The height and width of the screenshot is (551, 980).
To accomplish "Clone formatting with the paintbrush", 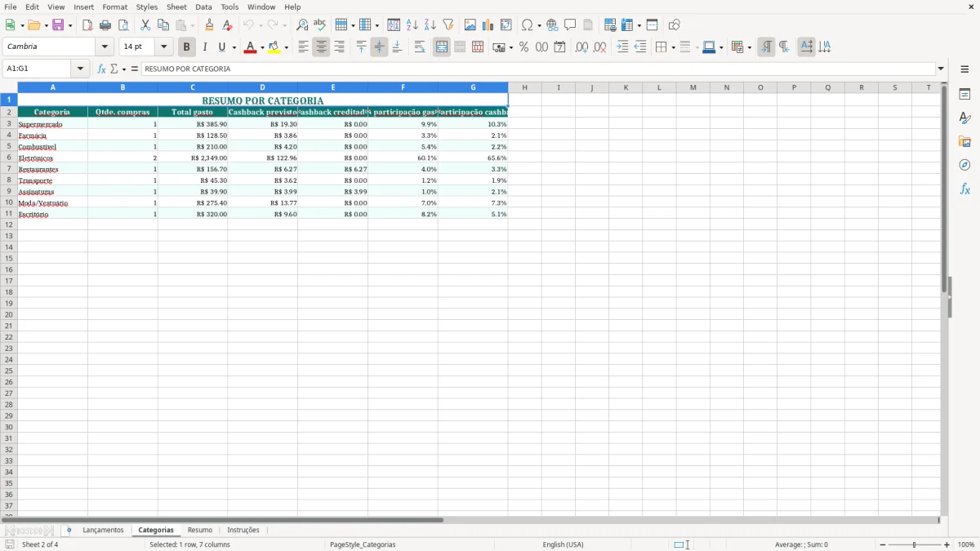I will pyautogui.click(x=209, y=25).
